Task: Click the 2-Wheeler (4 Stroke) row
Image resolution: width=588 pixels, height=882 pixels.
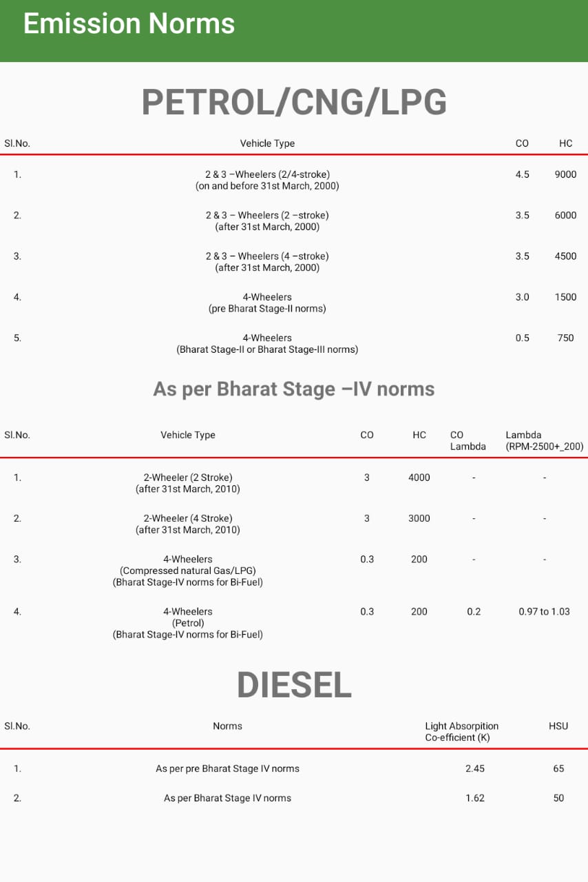Action: pyautogui.click(x=188, y=524)
